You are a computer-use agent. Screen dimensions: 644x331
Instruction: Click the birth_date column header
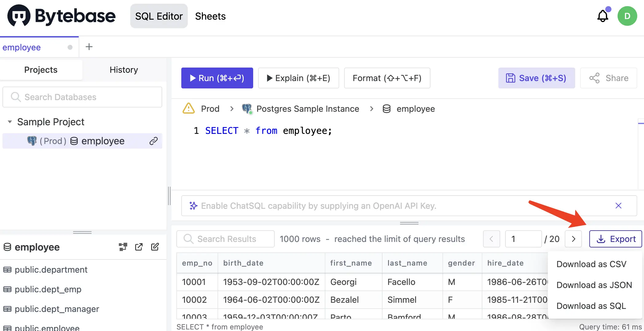point(271,263)
